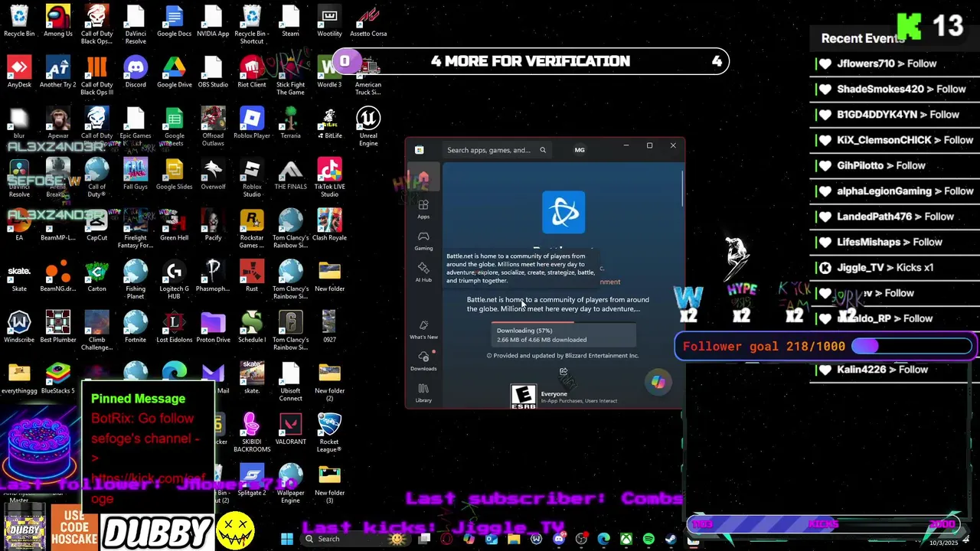
Task: Expand the truncated Battle.net description text
Action: coord(558,304)
